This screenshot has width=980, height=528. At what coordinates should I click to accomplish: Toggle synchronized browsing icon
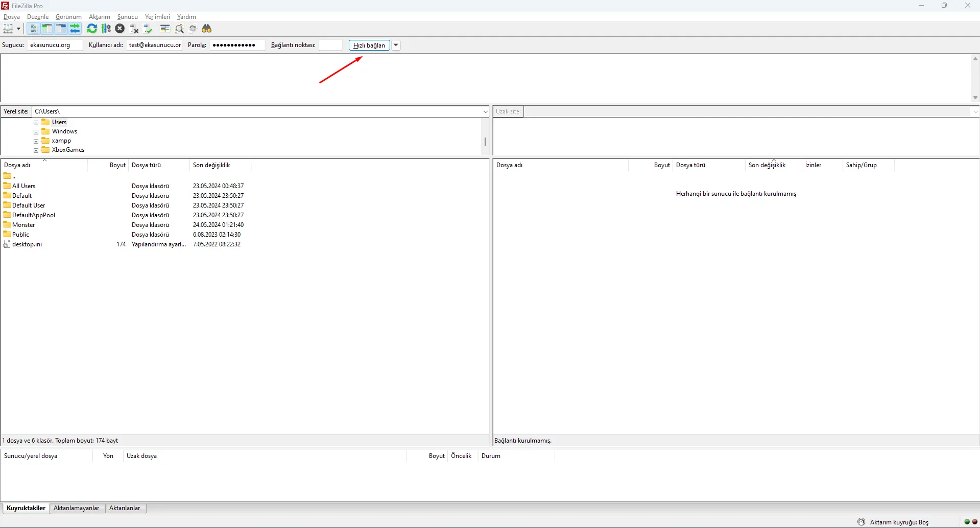[193, 29]
